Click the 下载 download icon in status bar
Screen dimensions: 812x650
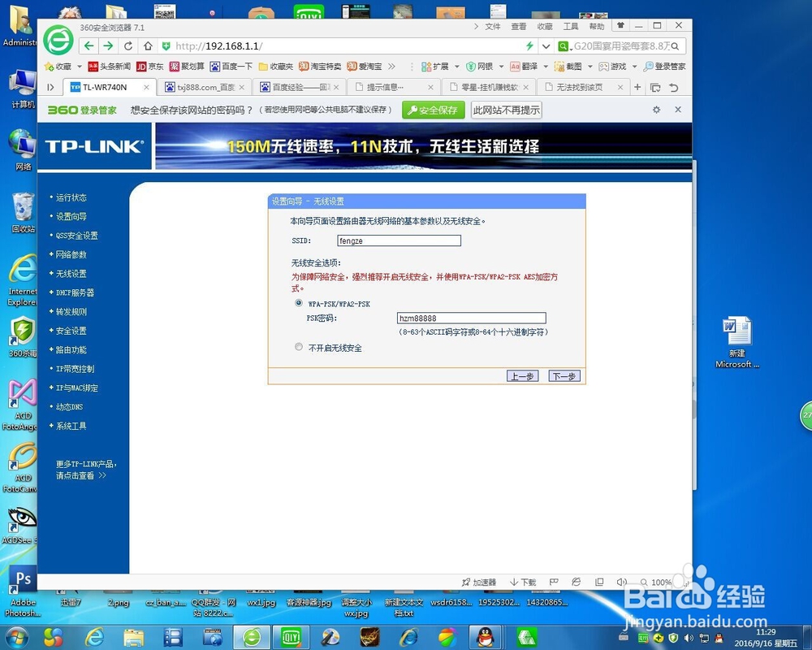[523, 583]
